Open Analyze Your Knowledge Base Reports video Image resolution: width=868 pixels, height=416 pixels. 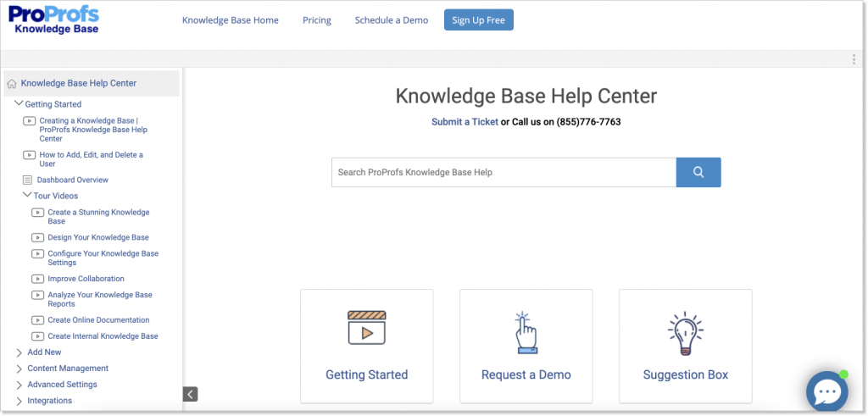(x=100, y=299)
